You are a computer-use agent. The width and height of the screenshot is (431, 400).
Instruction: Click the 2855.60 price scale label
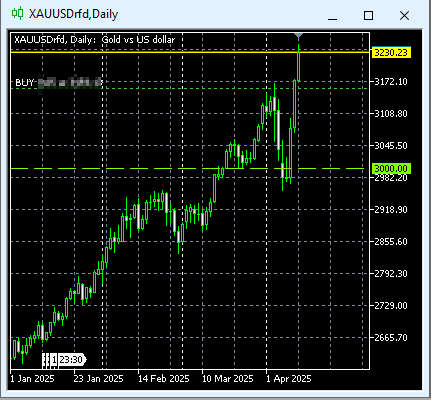pyautogui.click(x=391, y=242)
